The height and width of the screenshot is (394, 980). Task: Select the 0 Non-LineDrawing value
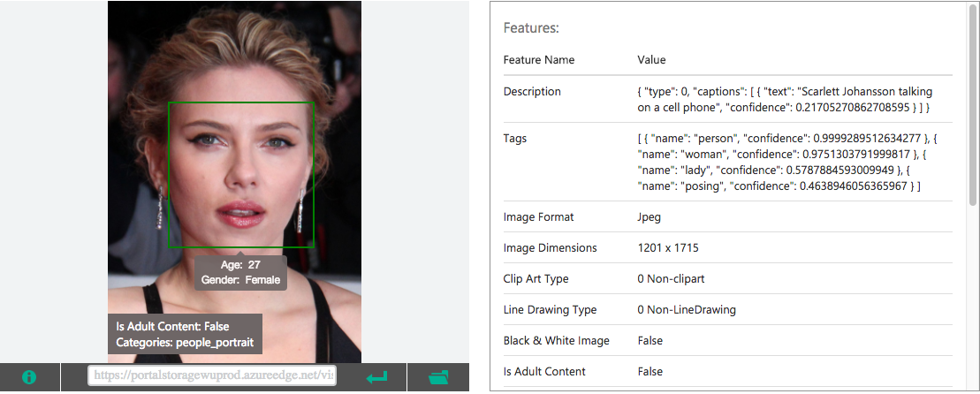tap(687, 310)
